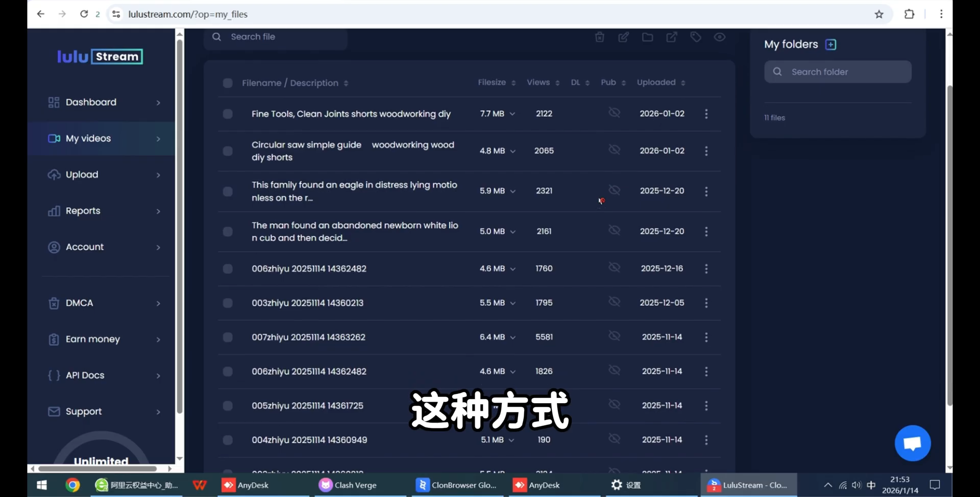The width and height of the screenshot is (980, 497).
Task: Click the browser address bar URL
Action: [x=188, y=14]
